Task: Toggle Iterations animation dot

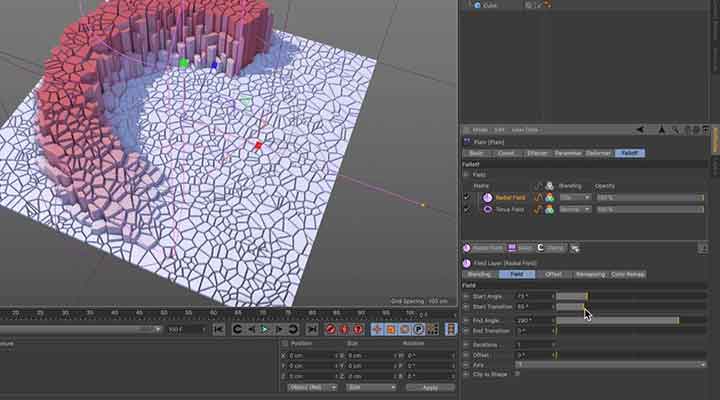Action: 467,345
